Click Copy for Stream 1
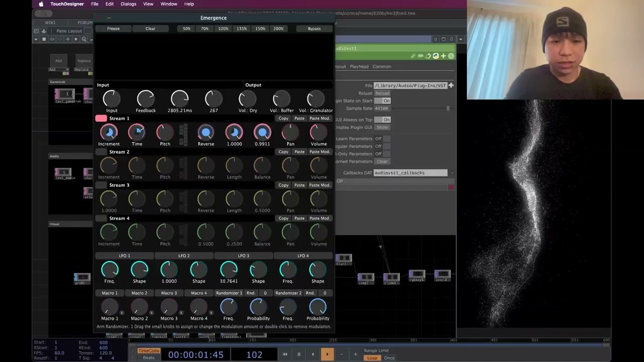644x362 pixels. (x=283, y=119)
